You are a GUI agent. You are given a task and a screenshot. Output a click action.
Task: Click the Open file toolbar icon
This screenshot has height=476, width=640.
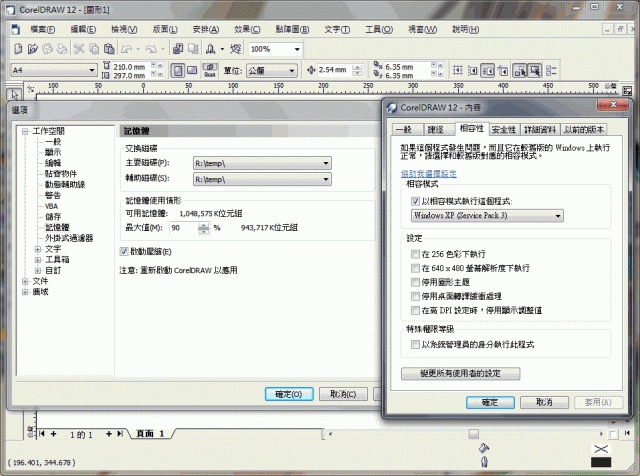[32, 49]
